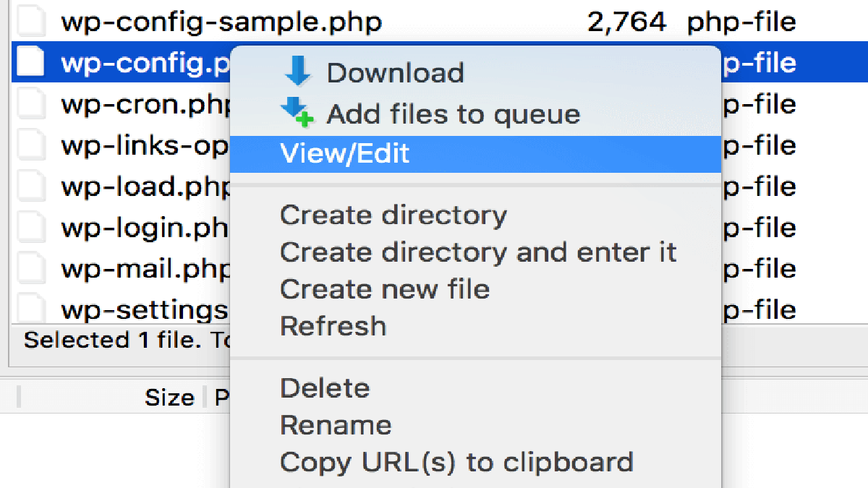Click the wp-cron file icon
Screen dimensions: 868x488
click(31, 105)
